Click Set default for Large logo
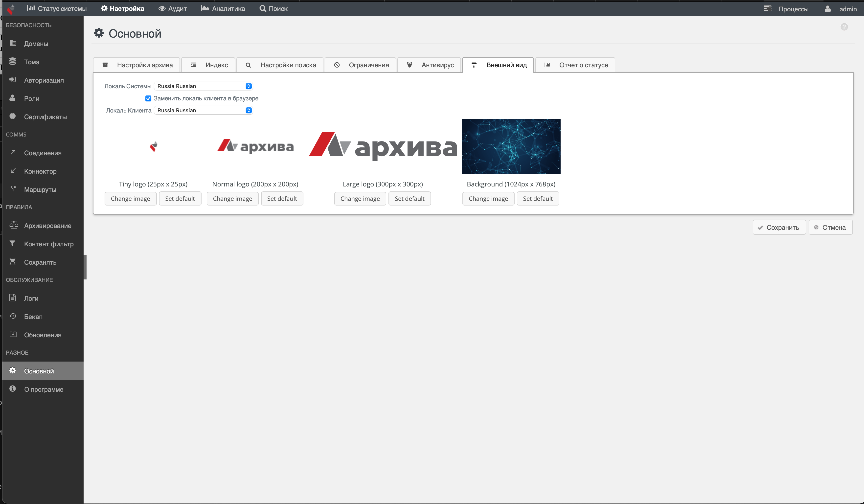The height and width of the screenshot is (504, 864). tap(410, 199)
